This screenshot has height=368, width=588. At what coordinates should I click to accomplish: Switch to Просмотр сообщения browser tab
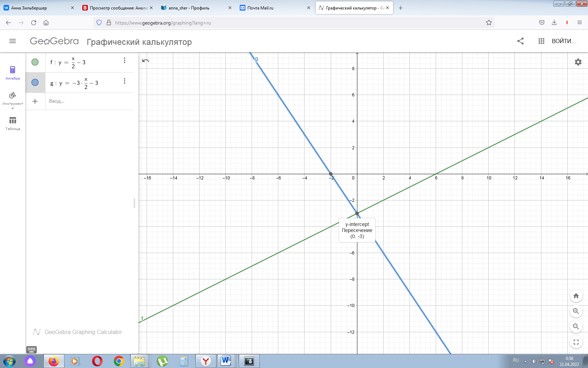coord(118,8)
